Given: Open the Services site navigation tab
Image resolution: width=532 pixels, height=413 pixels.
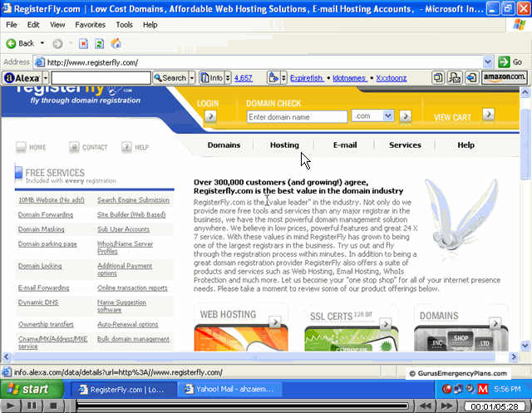Looking at the screenshot, I should click(405, 145).
